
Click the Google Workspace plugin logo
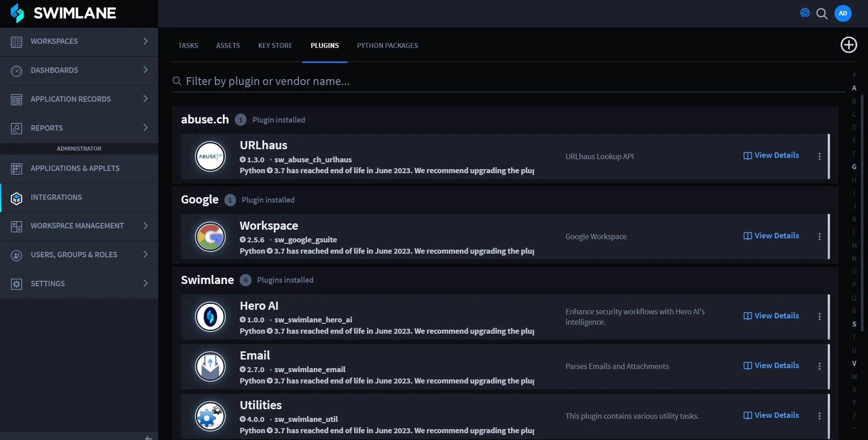(x=210, y=237)
